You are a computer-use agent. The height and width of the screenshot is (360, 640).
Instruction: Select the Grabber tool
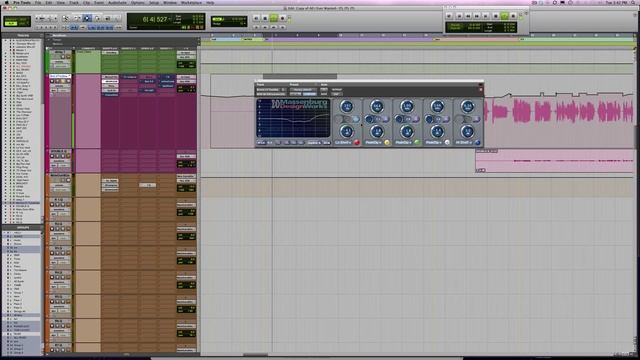tap(97, 18)
